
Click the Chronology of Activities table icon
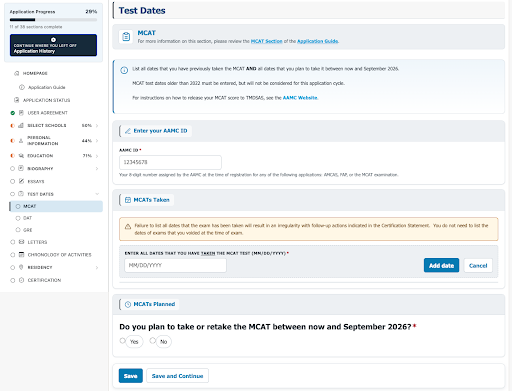coord(21,254)
